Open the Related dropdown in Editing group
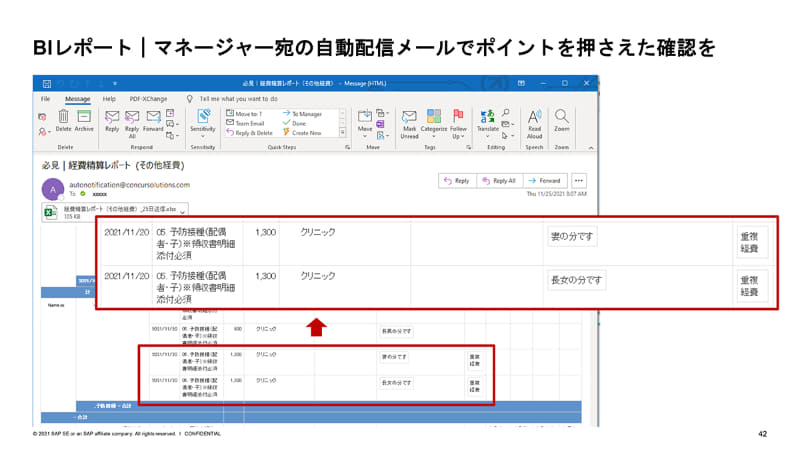 507,124
